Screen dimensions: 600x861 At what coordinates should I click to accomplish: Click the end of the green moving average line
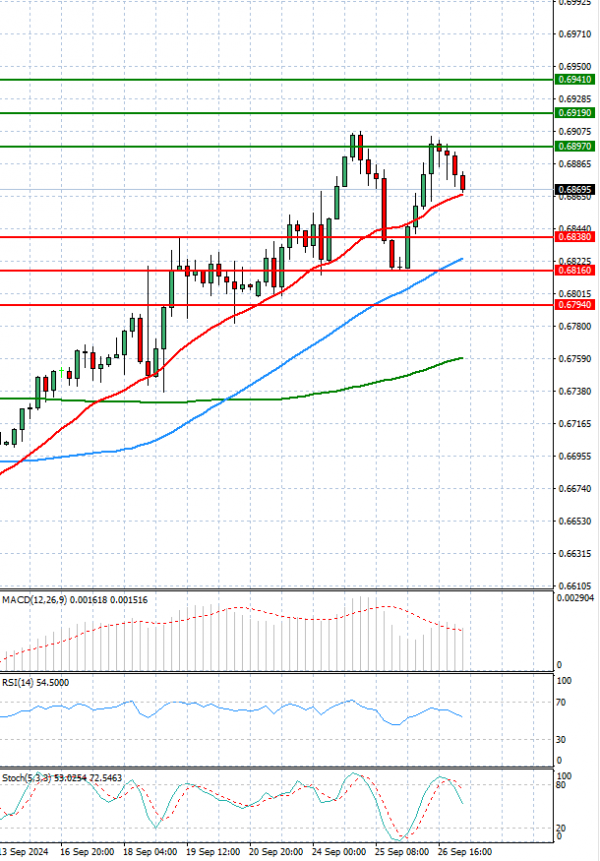click(x=462, y=358)
